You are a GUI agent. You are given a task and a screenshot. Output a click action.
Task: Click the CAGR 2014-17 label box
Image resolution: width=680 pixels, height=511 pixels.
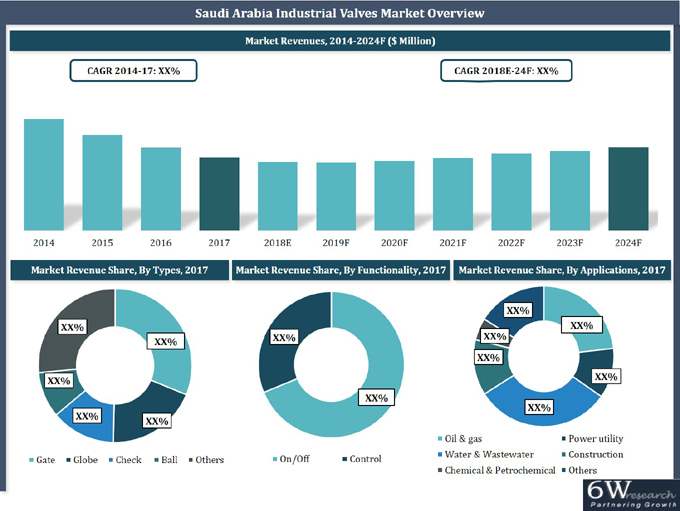pyautogui.click(x=134, y=71)
